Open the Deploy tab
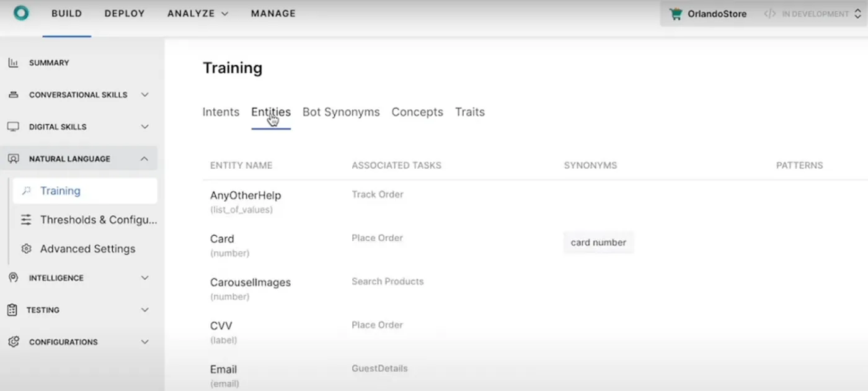The width and height of the screenshot is (868, 391). tap(125, 14)
